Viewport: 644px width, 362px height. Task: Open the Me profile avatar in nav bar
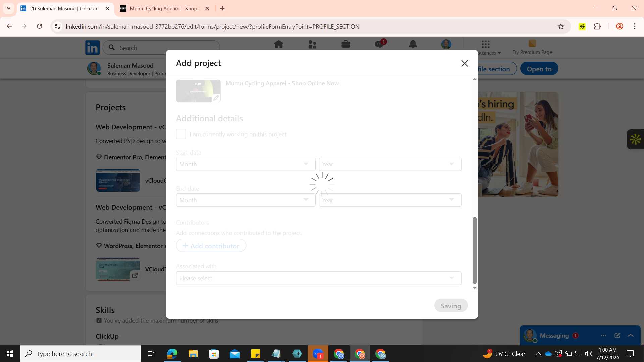446,44
